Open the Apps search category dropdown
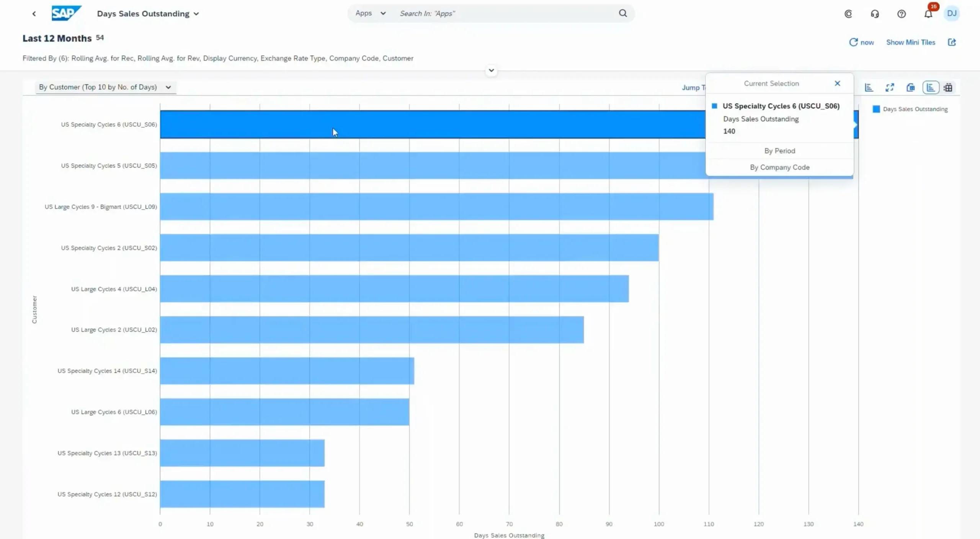This screenshot has height=539, width=980. point(370,13)
